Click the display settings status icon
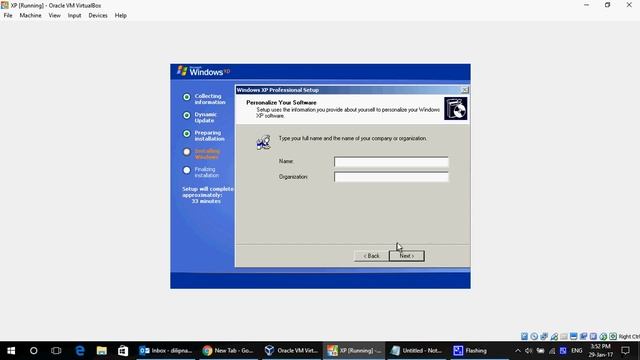Screen dimensions: 640x360 pos(573,336)
